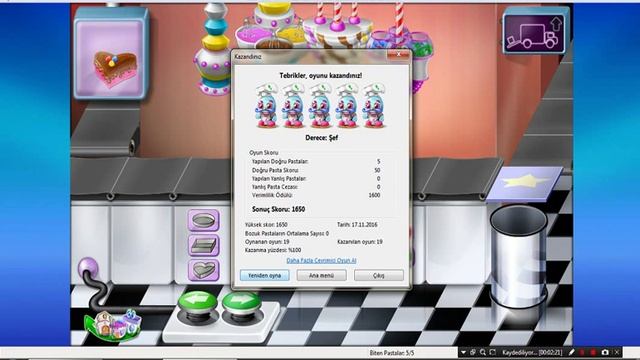Click the first chef Purble trophy
Image resolution: width=640 pixels, height=360 pixels.
click(x=267, y=106)
